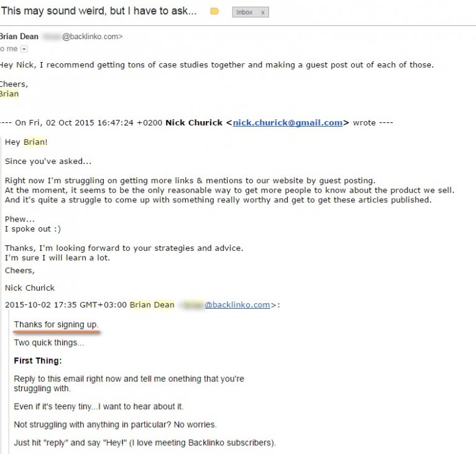
Task: Click the email subject 'This may sound weird'
Action: pyautogui.click(x=99, y=11)
